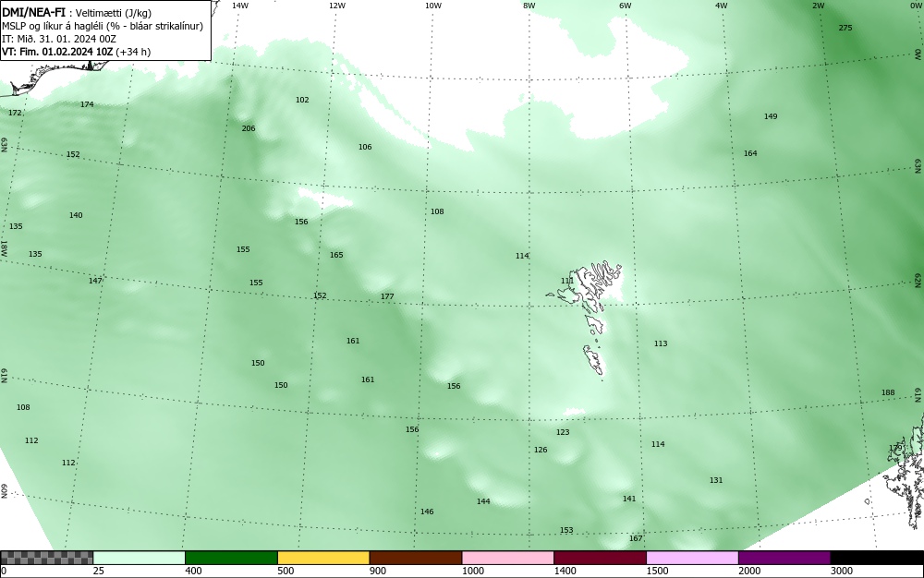924x578 pixels.
Task: Click the 141 map value
Action: [629, 499]
